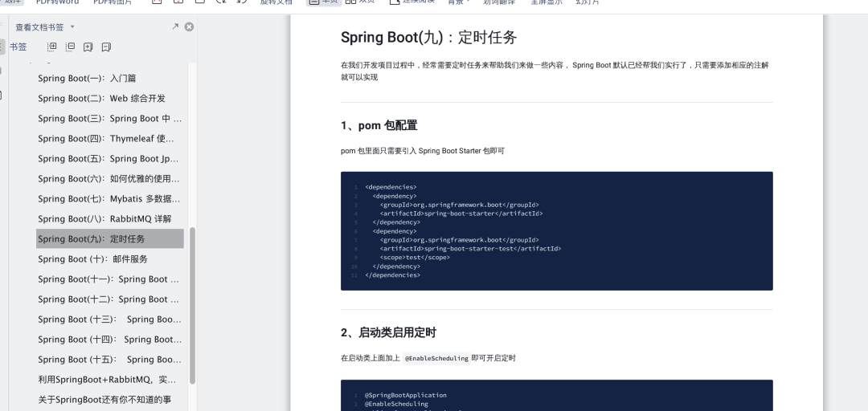Open bookmark Spring Boot (十五)

(x=109, y=360)
